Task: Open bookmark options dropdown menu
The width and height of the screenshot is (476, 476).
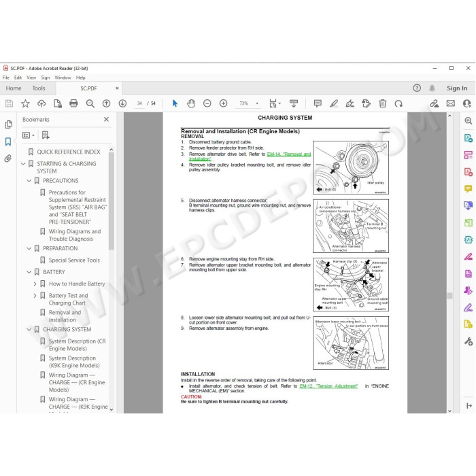Action: (29, 135)
